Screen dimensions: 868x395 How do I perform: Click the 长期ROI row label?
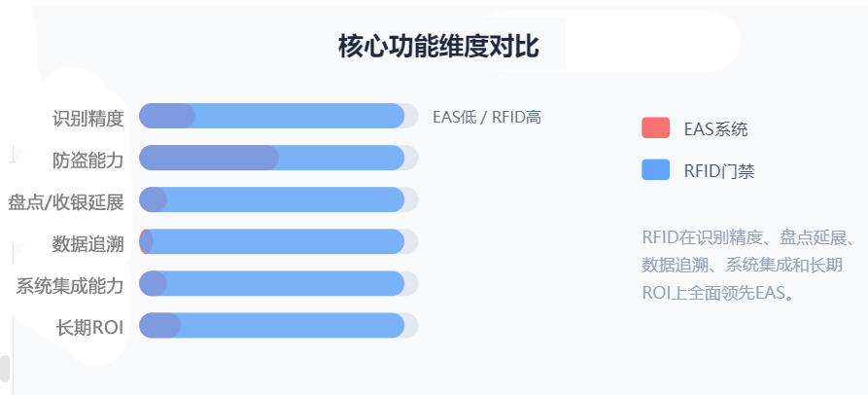tap(89, 328)
